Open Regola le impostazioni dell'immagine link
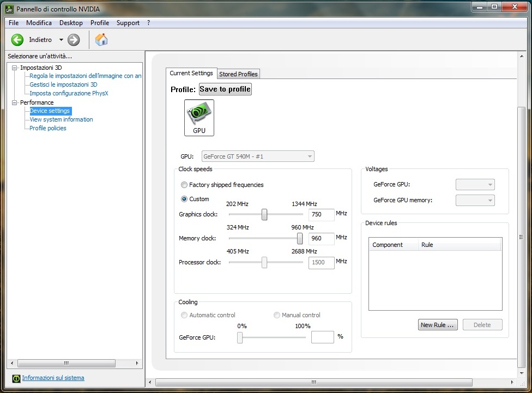This screenshot has height=393, width=532. (86, 76)
